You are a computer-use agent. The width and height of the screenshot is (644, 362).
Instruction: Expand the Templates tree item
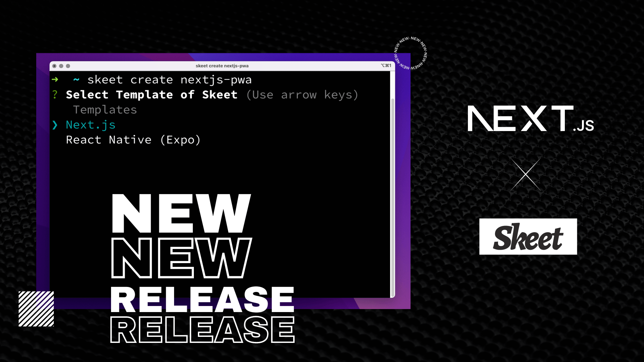[105, 109]
